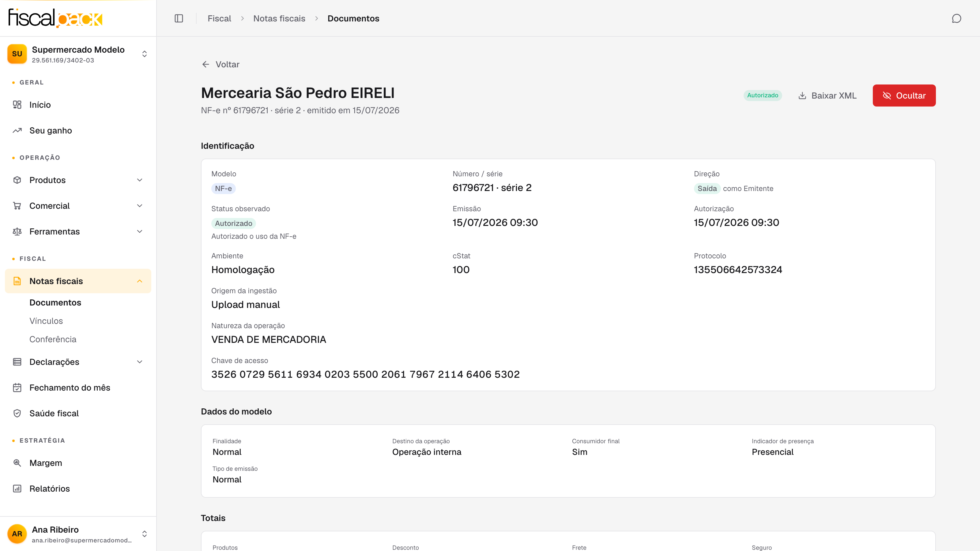The height and width of the screenshot is (551, 980).
Task: Open the chat bubble icon
Action: click(956, 18)
